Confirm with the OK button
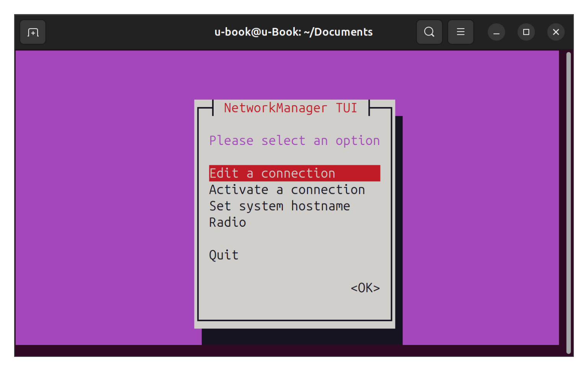Screen dimensions: 588x371 365,288
